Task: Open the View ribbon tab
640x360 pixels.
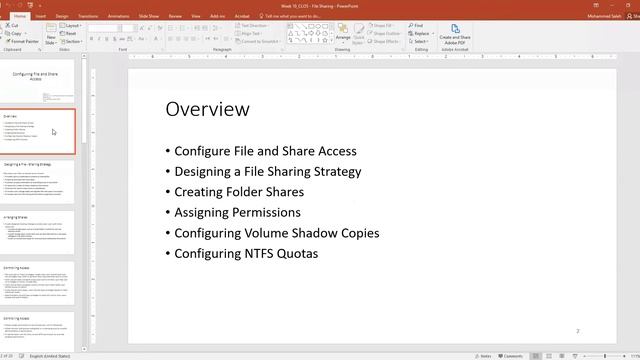Action: click(196, 16)
